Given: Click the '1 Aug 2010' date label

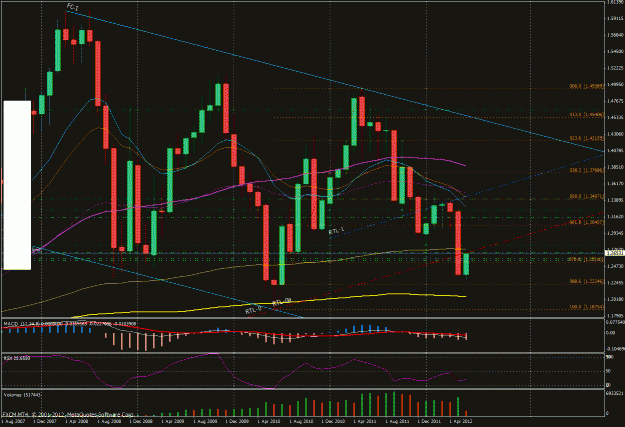Looking at the screenshot, I should point(301,421).
